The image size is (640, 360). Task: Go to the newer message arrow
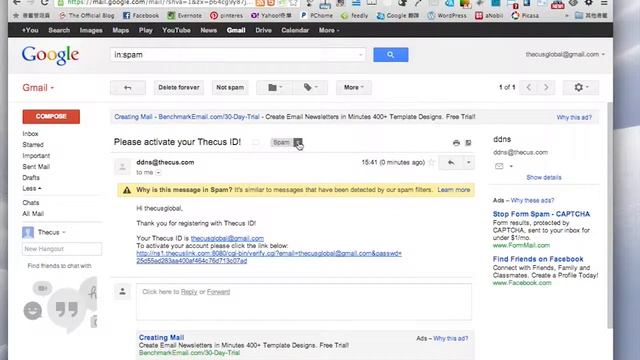[529, 87]
